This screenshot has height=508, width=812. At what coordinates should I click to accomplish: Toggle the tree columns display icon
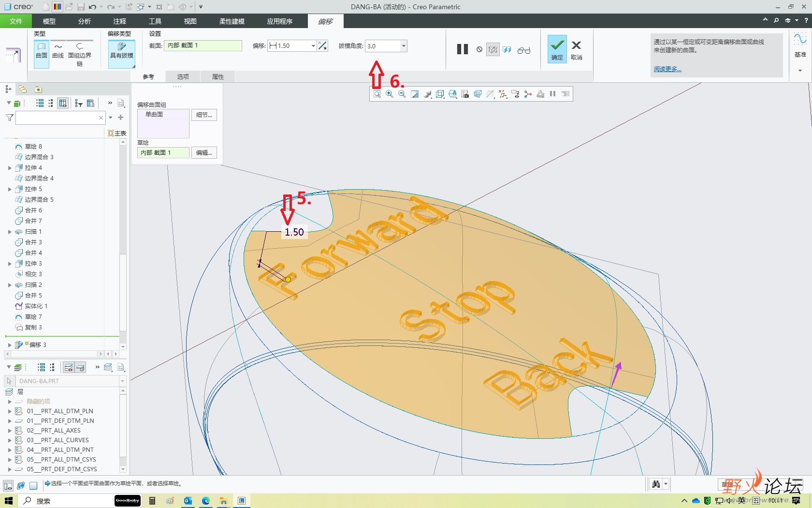click(x=63, y=103)
